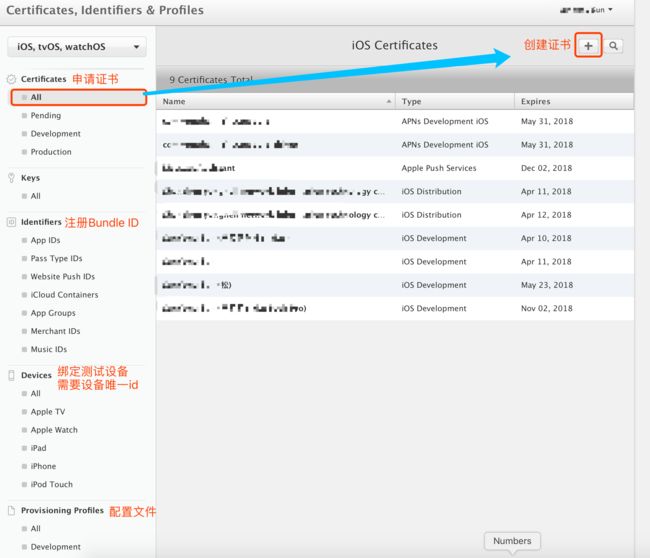Open the search magnifier icon
The width and height of the screenshot is (650, 558).
click(613, 46)
